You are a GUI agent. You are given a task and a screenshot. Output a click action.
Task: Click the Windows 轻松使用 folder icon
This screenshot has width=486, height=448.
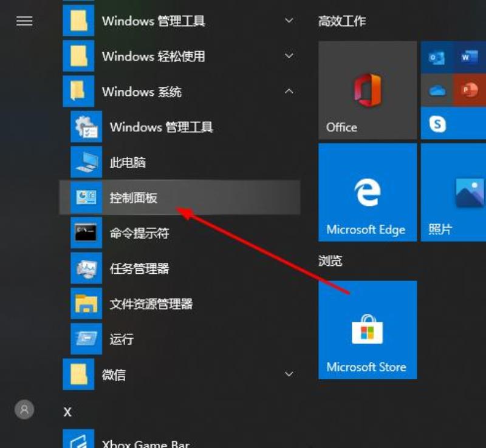pos(78,56)
